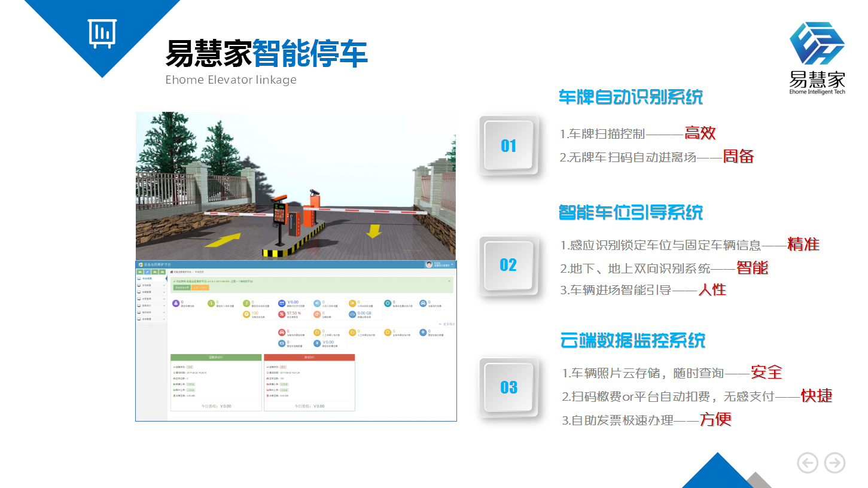
Task: Click the presentation board icon in the blue corner
Action: pyautogui.click(x=102, y=33)
